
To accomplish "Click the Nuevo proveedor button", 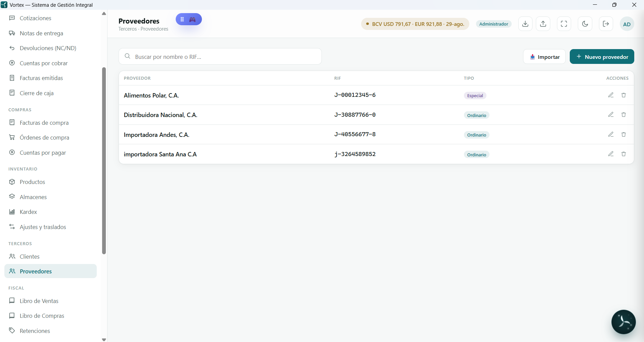I will (x=602, y=56).
